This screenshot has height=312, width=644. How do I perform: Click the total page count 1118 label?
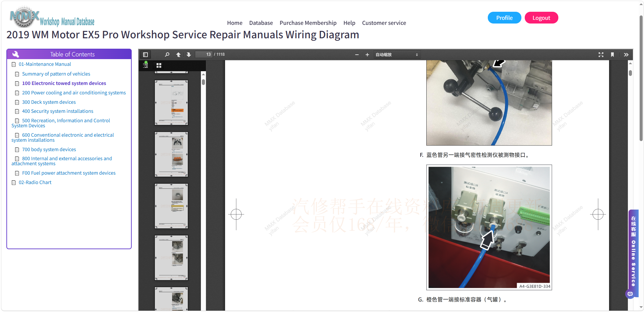[x=219, y=54]
